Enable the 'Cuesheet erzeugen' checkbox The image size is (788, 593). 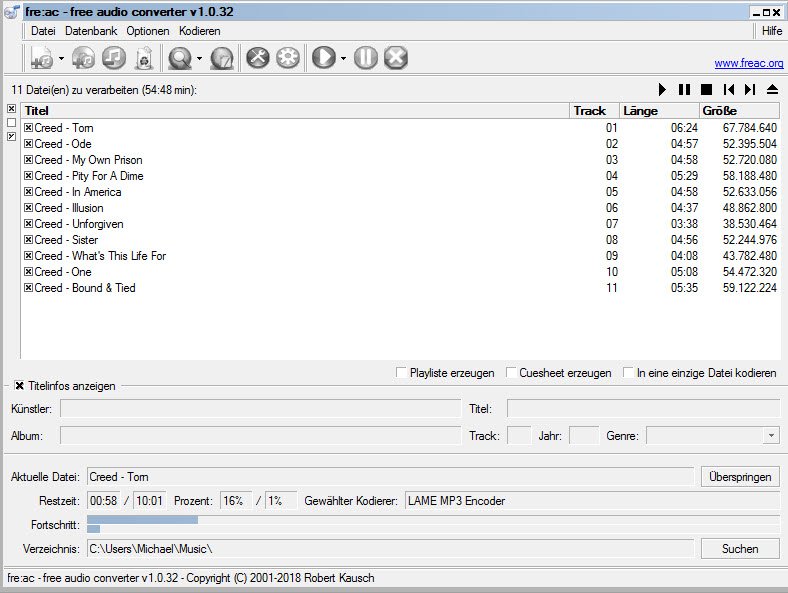coord(511,373)
